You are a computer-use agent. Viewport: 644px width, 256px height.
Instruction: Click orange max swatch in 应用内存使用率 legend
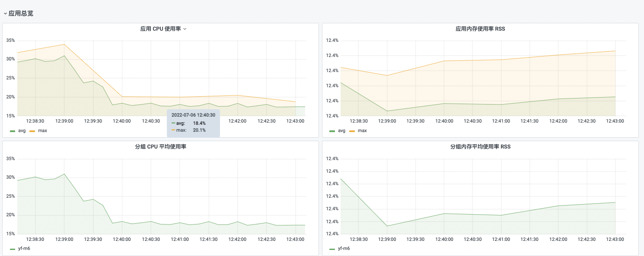coord(352,131)
